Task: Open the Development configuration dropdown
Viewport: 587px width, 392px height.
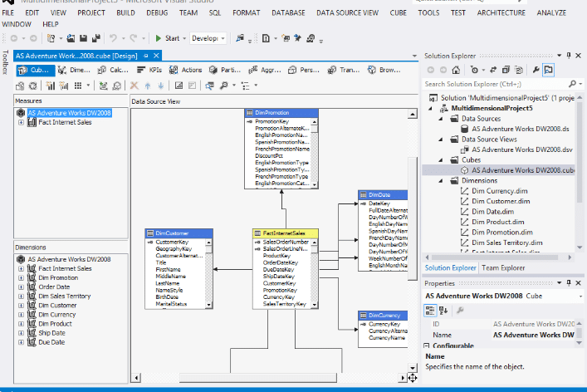Action: tap(208, 38)
